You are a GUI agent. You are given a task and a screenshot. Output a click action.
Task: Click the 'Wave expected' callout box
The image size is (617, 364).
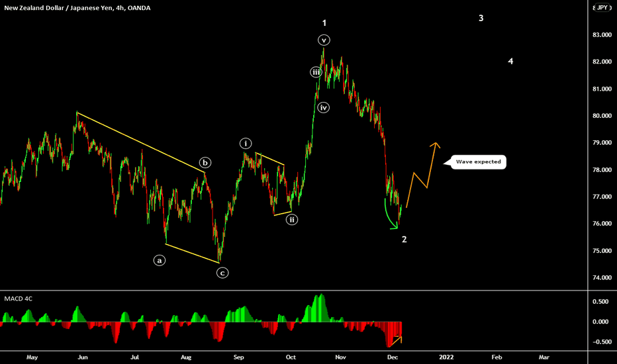(478, 161)
